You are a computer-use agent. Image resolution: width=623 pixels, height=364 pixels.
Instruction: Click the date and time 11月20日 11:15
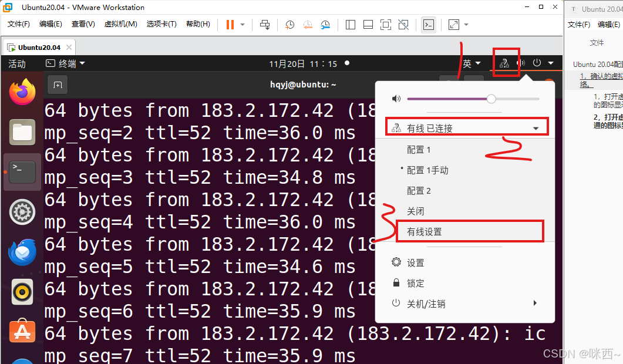click(303, 63)
